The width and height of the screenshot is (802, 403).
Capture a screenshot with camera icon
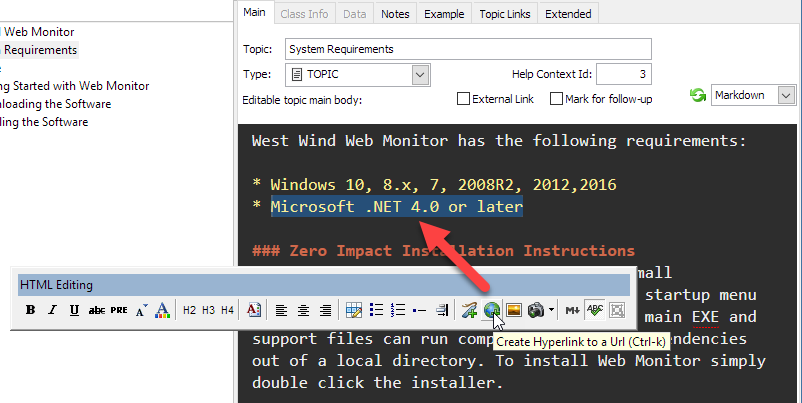[x=536, y=310]
